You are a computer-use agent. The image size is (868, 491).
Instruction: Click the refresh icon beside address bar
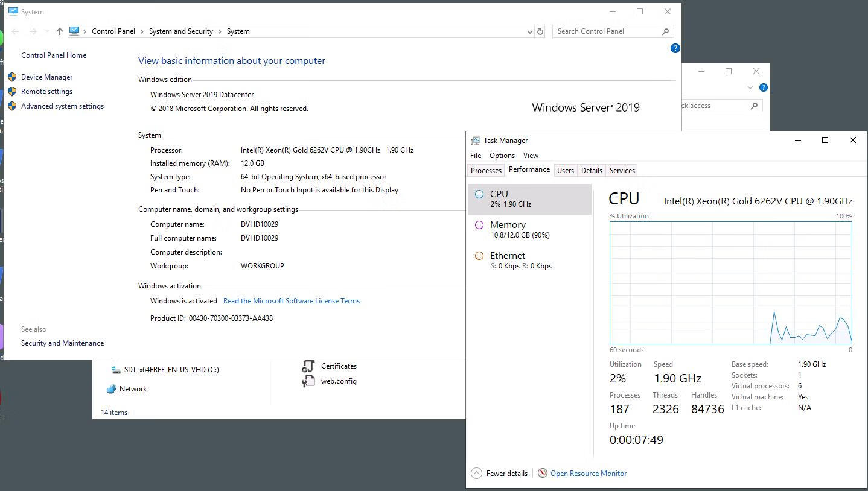(540, 31)
